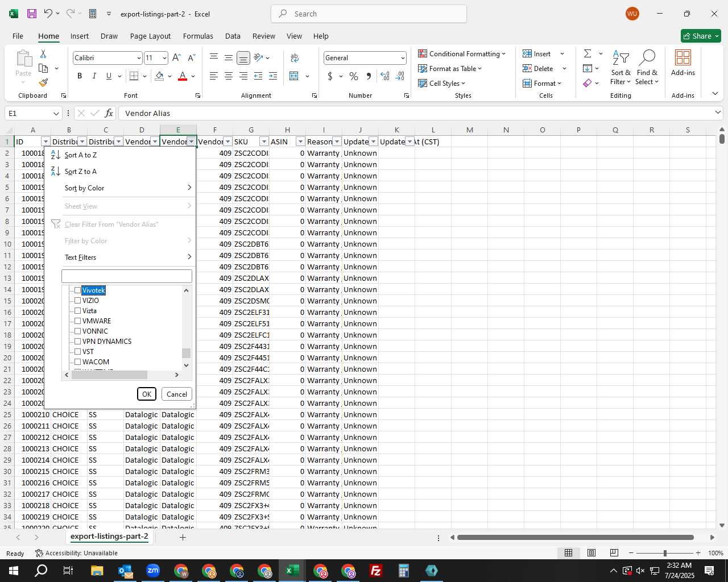
Task: Open the SKU column filter dropdown
Action: pyautogui.click(x=264, y=142)
